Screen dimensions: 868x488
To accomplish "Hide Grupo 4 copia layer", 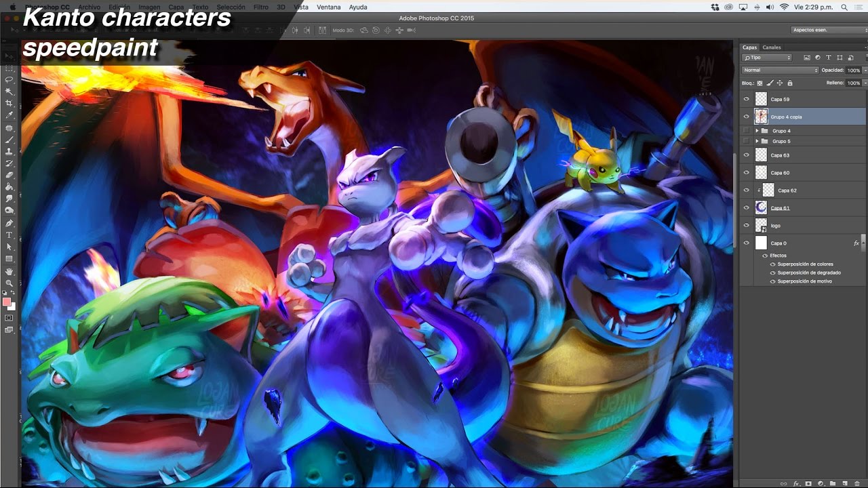I will [747, 117].
